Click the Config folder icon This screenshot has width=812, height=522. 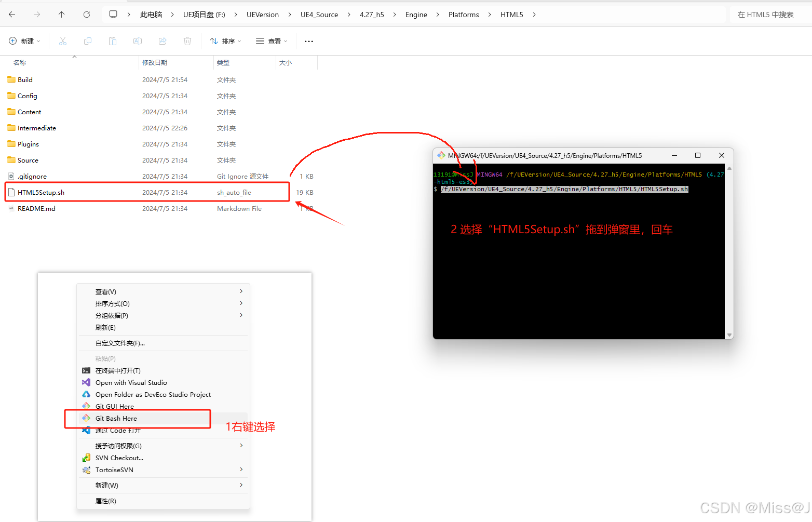(11, 96)
